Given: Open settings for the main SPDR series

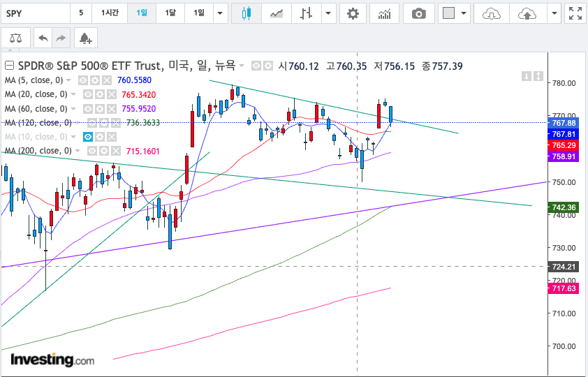Looking at the screenshot, I should pos(267,66).
